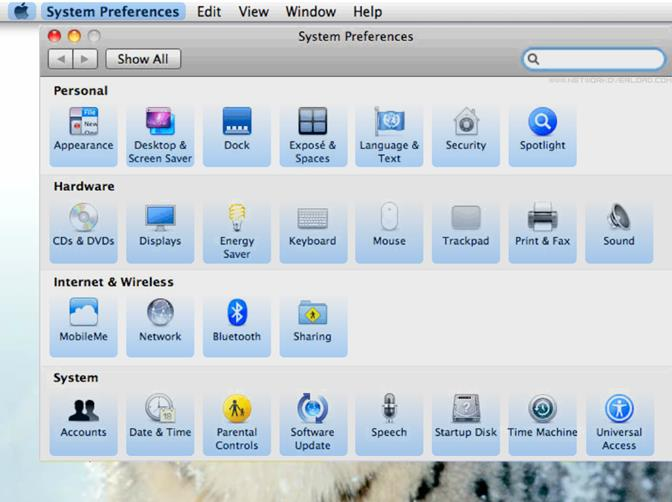The image size is (672, 502).
Task: Click the magnifying glass in search field
Action: [533, 59]
